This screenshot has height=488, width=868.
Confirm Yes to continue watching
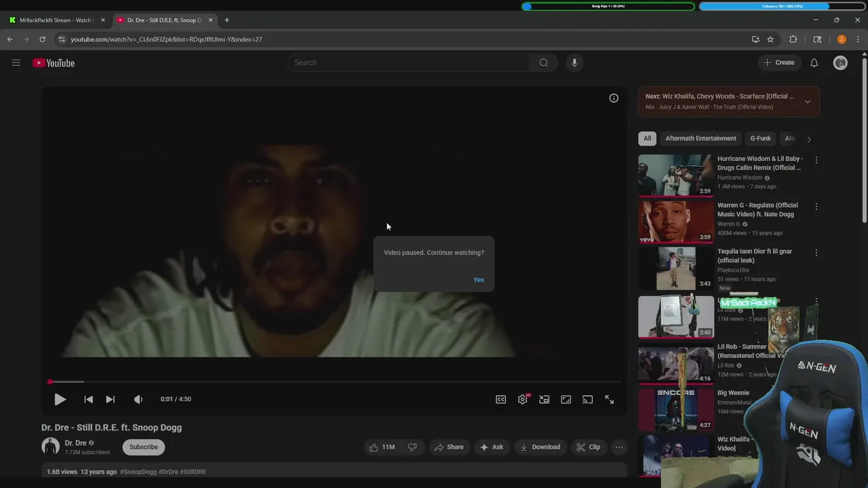479,280
